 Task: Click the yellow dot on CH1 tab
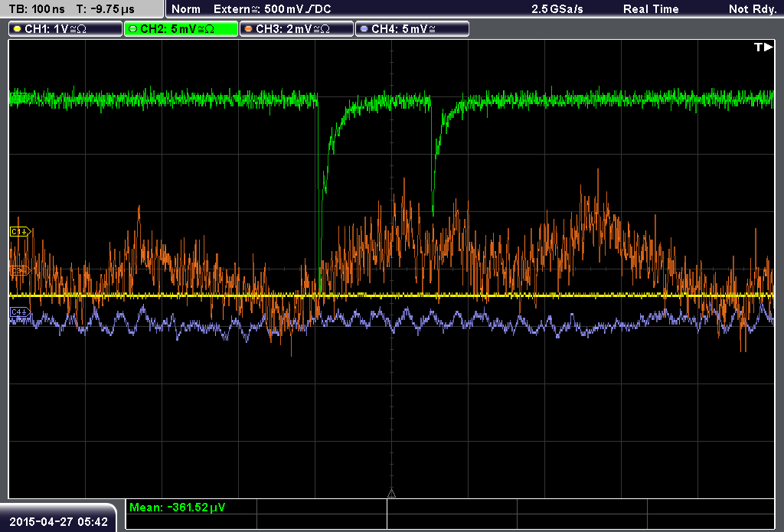pos(18,29)
